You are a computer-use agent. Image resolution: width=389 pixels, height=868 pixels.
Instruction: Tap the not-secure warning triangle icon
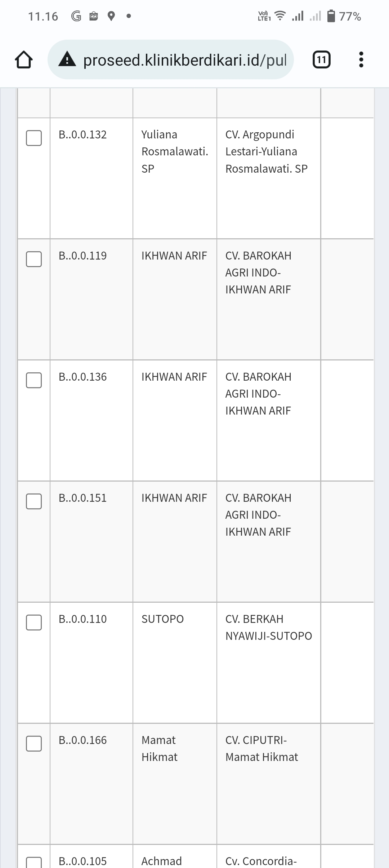[67, 60]
